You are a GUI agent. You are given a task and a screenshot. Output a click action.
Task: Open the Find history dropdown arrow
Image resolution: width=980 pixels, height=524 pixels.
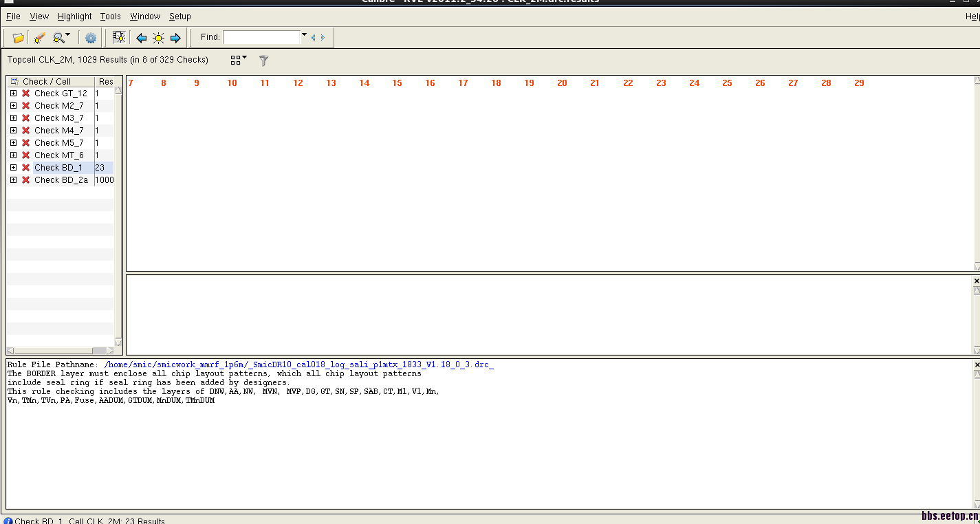coord(304,34)
